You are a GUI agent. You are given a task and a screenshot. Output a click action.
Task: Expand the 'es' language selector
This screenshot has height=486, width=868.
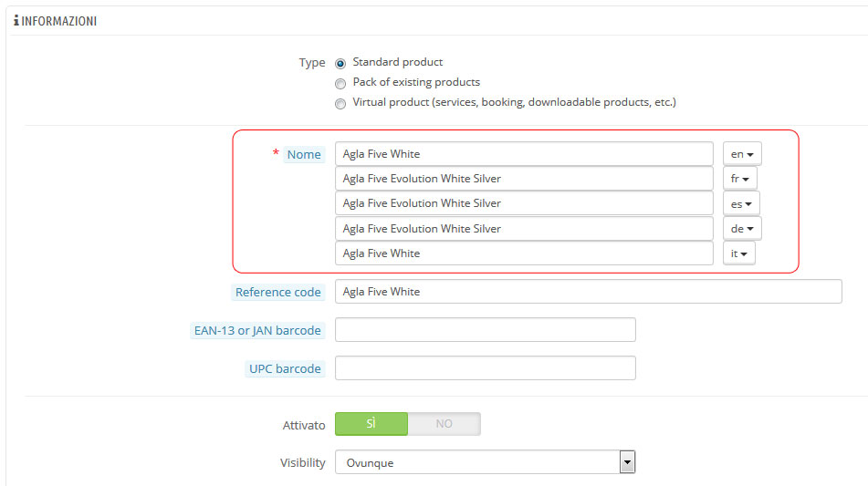click(741, 203)
